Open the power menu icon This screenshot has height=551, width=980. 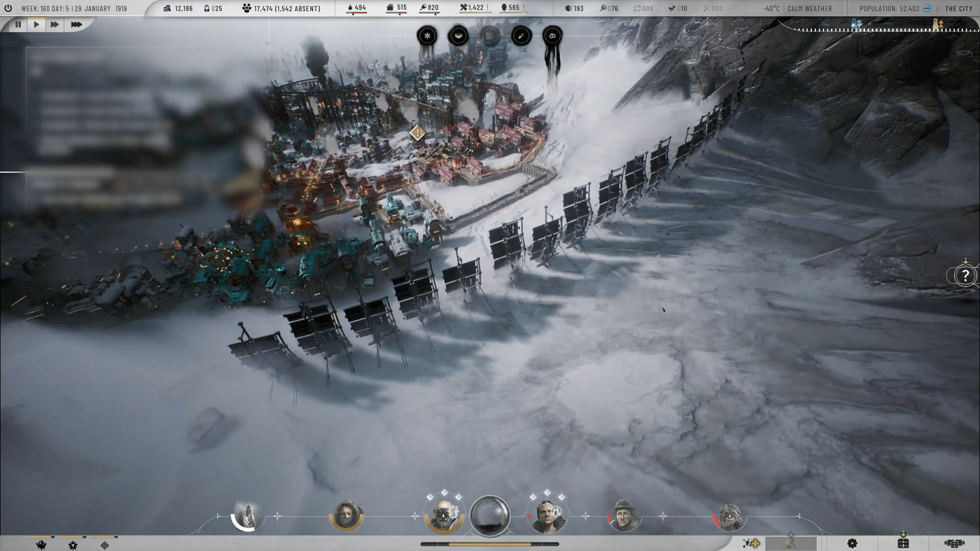[8, 8]
